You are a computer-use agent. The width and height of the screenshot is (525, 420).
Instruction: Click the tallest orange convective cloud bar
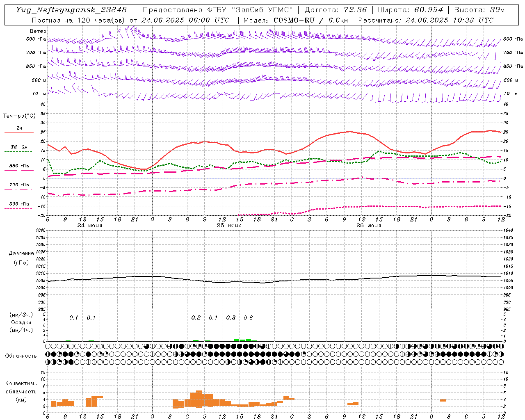coord(199,399)
